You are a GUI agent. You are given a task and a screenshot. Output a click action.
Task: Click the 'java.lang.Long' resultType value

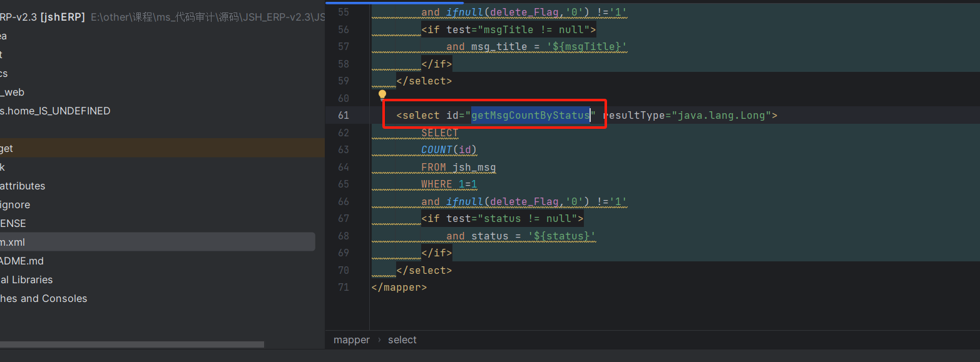pos(722,115)
